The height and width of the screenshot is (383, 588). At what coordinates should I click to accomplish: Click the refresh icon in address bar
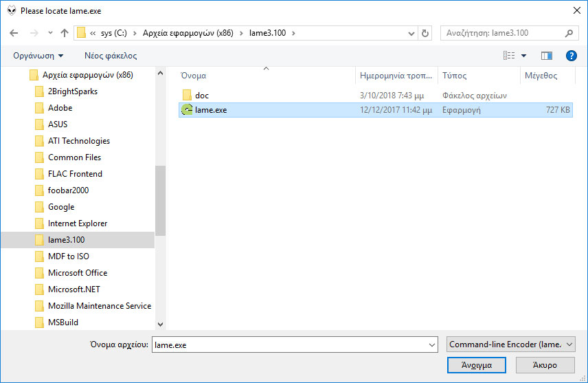pyautogui.click(x=426, y=33)
